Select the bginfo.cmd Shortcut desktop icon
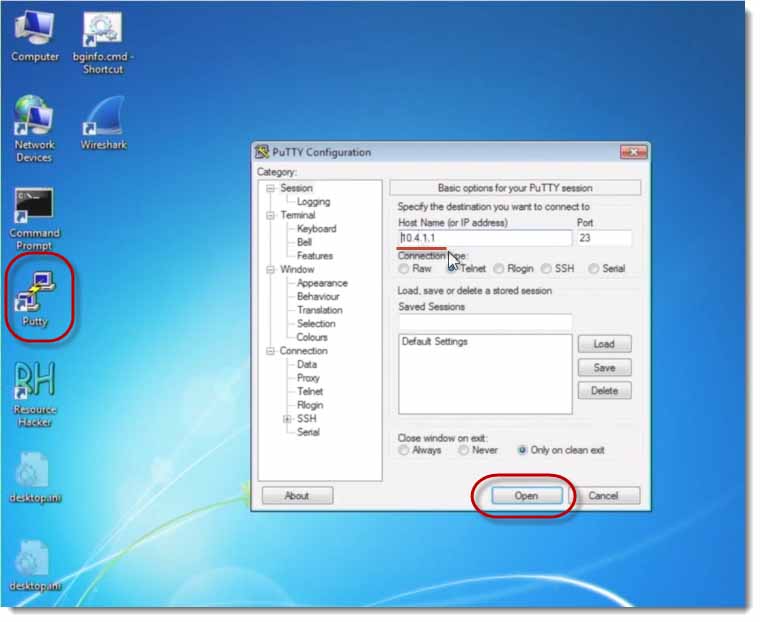760x622 pixels. point(103,43)
